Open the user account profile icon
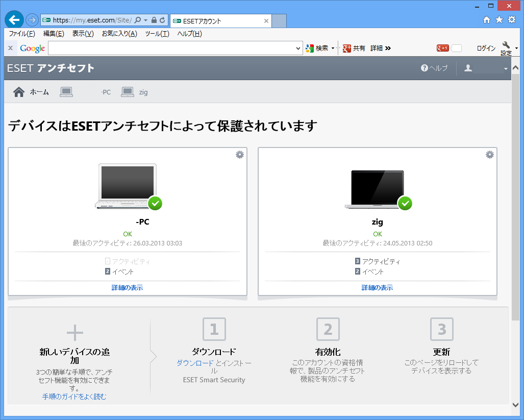524x420 pixels. point(468,68)
